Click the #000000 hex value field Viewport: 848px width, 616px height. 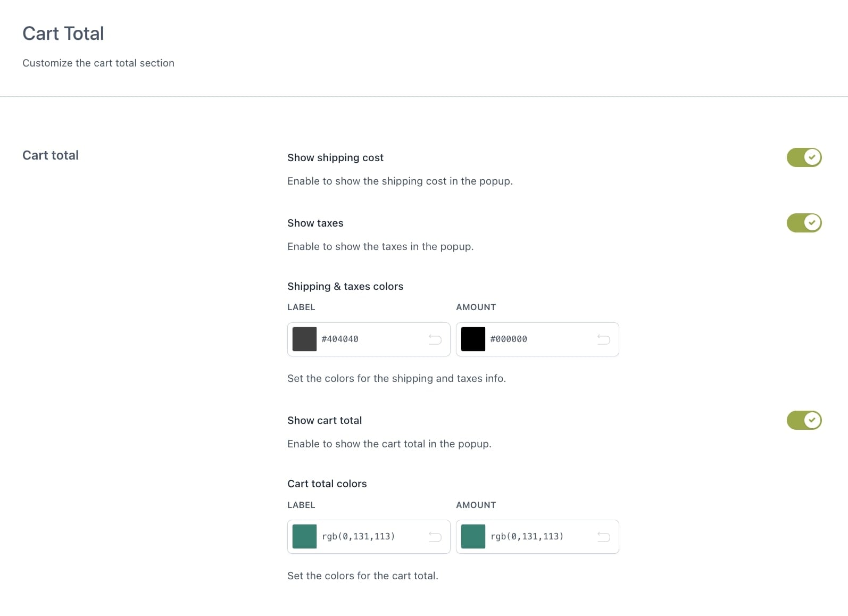click(537, 339)
